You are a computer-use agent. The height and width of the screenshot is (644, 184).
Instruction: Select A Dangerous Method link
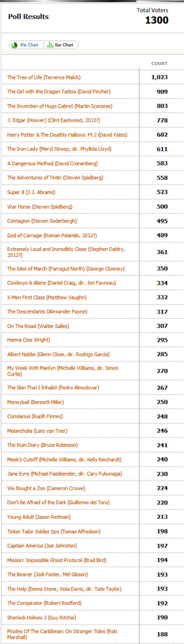53,163
